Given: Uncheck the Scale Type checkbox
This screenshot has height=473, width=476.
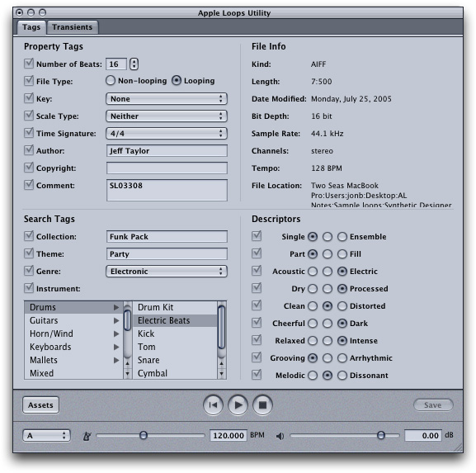Looking at the screenshot, I should click(x=29, y=116).
